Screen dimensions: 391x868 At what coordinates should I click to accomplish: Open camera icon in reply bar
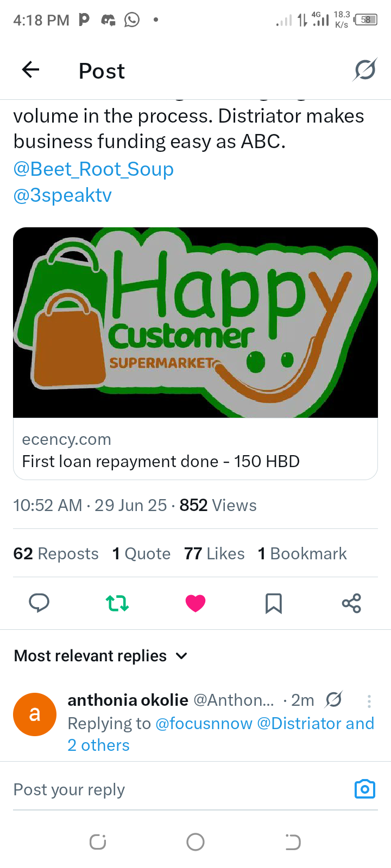[365, 789]
